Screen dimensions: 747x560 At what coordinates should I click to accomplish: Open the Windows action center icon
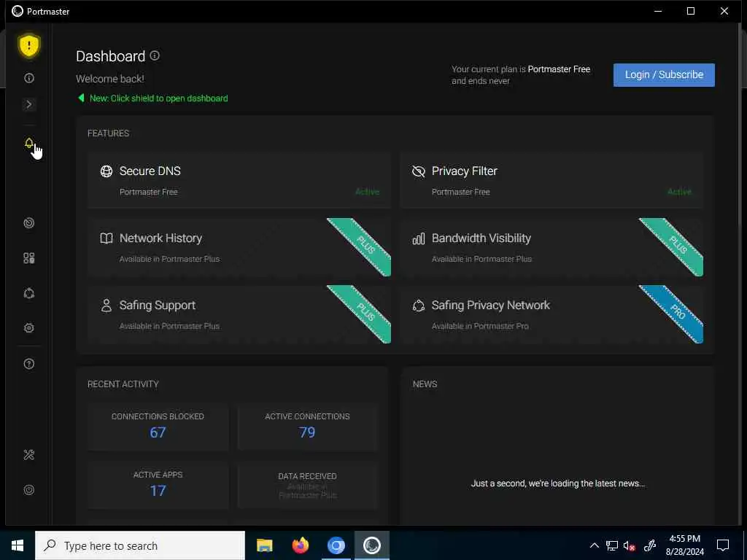pos(723,545)
